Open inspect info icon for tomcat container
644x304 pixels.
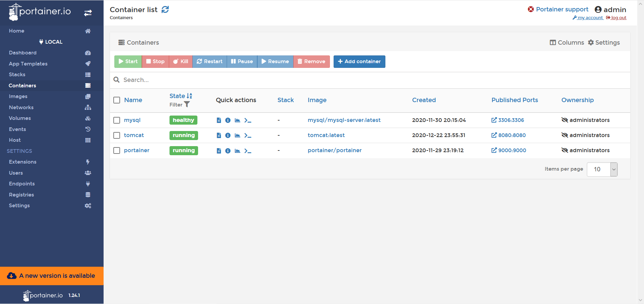pyautogui.click(x=228, y=135)
